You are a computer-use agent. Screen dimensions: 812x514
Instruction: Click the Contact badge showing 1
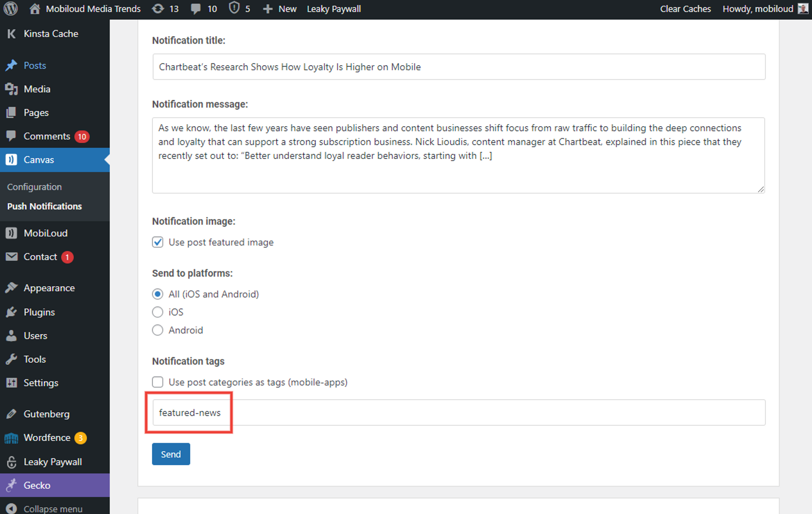[67, 257]
